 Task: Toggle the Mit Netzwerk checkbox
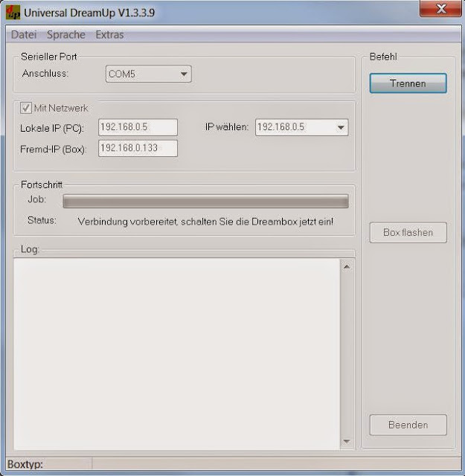(26, 108)
